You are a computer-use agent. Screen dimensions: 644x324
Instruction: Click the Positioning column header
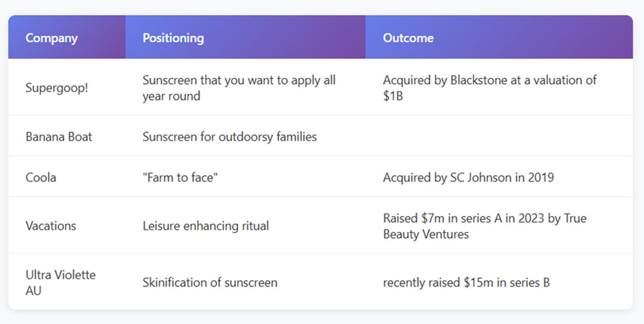pyautogui.click(x=173, y=38)
